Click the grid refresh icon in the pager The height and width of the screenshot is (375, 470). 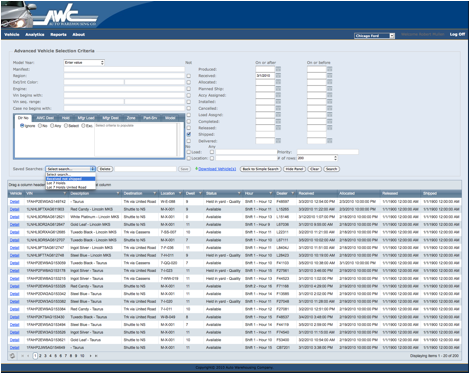[12, 356]
